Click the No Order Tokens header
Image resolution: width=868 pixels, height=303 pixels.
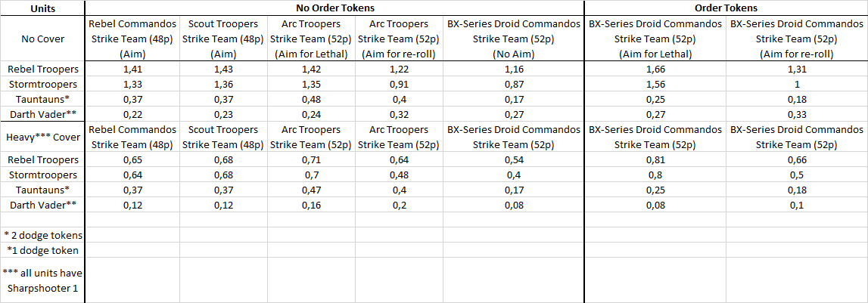tap(334, 8)
